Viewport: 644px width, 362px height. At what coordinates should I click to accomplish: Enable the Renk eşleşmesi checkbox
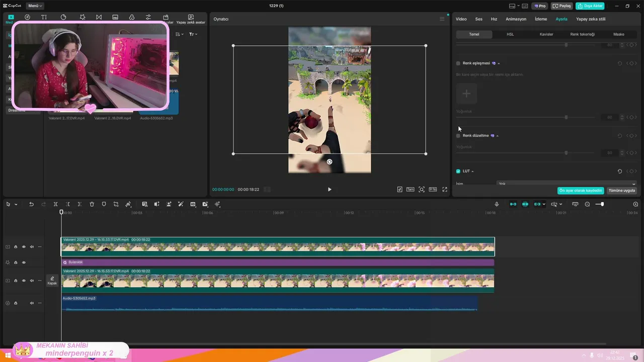458,63
